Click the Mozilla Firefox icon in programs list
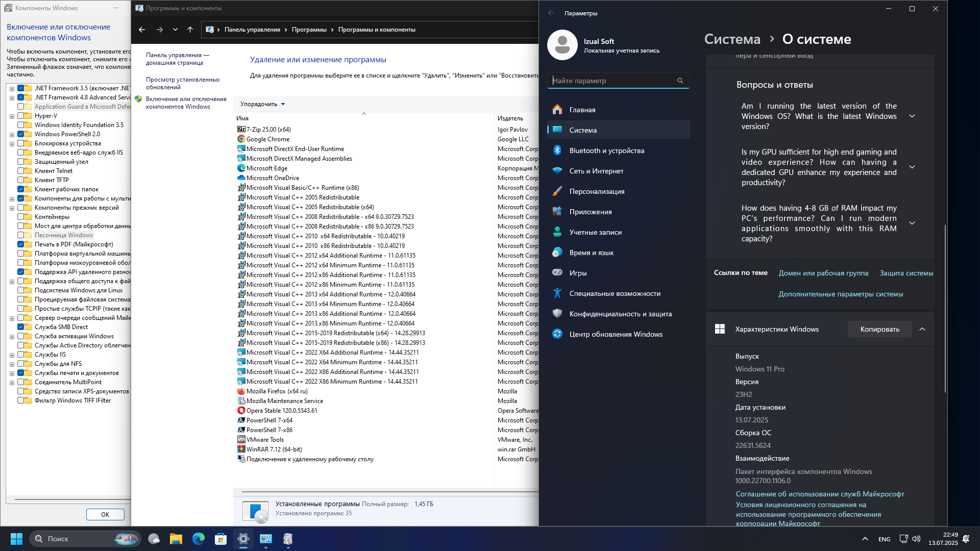Screen dimensions: 980x551 pos(241,391)
